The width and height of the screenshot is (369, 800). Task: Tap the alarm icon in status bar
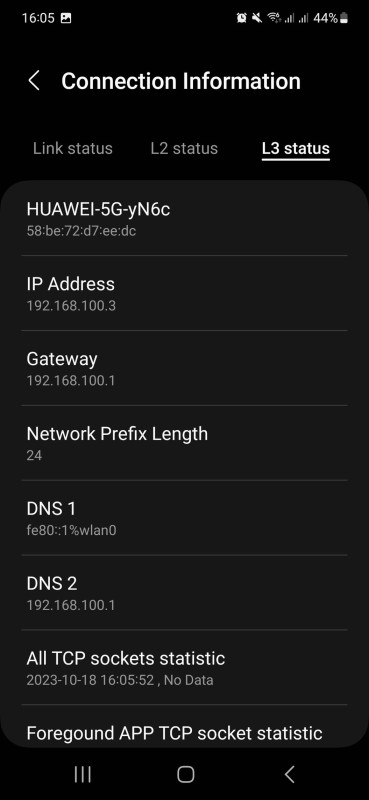tap(241, 18)
